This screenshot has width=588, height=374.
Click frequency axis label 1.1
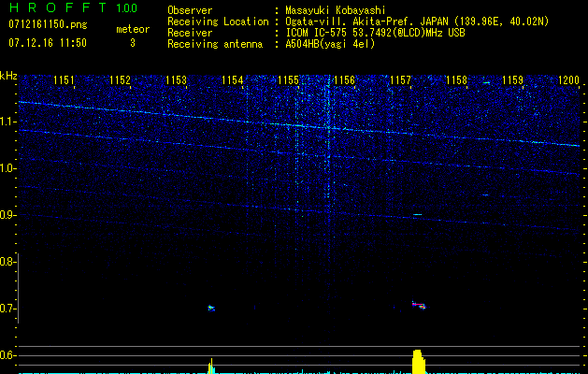click(x=8, y=122)
